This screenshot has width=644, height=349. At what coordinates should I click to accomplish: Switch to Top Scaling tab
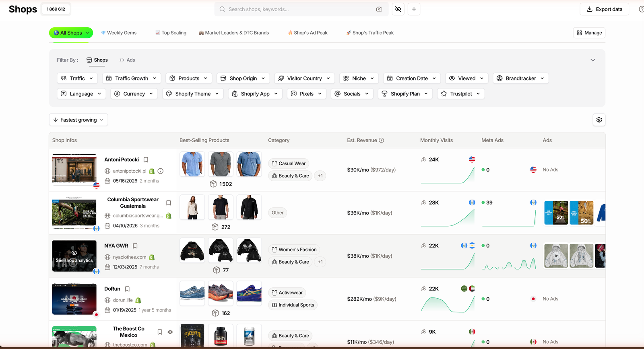point(171,33)
